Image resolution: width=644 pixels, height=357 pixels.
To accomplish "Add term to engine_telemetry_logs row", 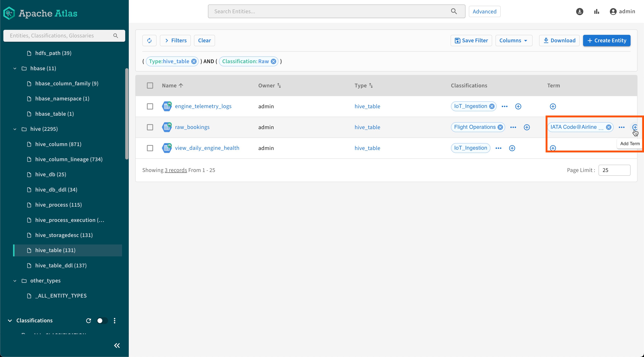I will click(x=553, y=107).
